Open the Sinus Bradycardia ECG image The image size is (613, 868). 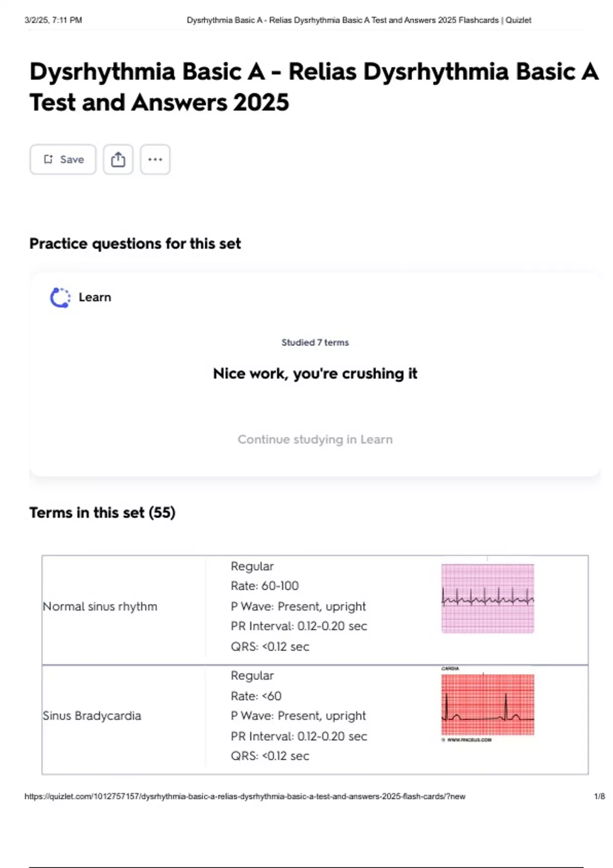[487, 705]
